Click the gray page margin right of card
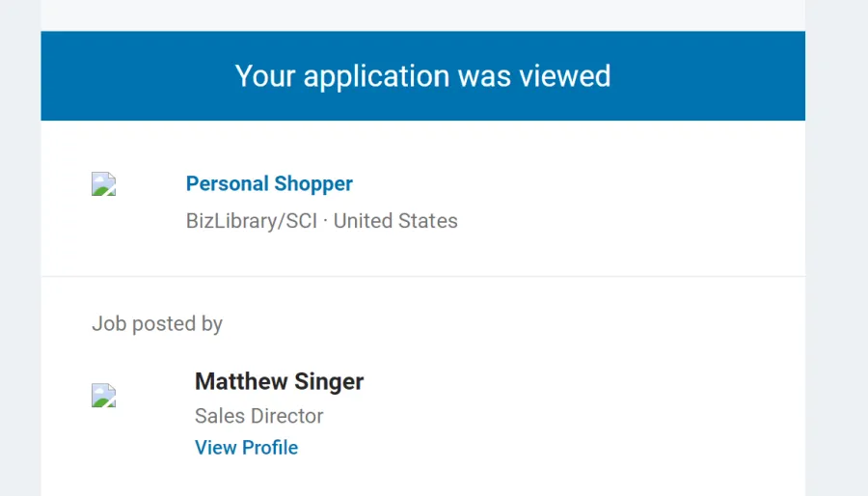868x496 pixels. coord(836,248)
